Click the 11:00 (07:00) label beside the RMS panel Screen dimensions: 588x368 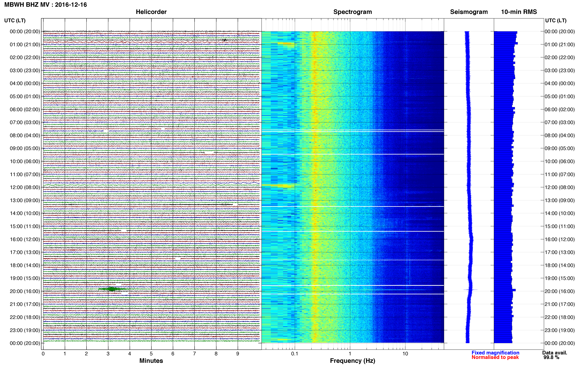(560, 174)
